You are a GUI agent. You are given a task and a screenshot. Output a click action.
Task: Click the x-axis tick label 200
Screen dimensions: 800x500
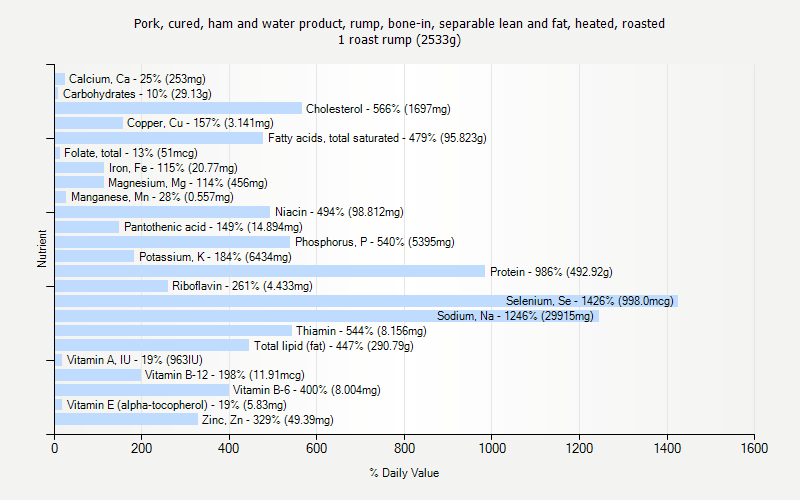141,448
